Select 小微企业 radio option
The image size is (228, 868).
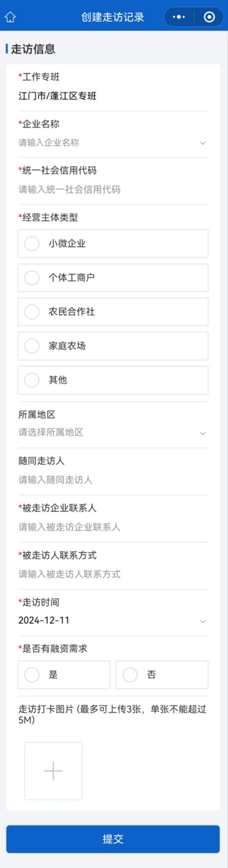[x=113, y=244]
